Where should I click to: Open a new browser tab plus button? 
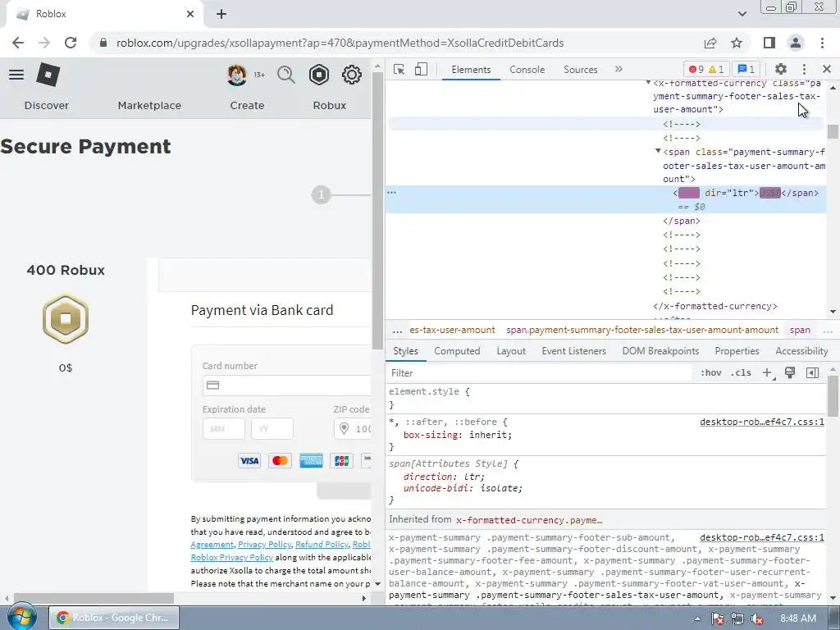click(x=221, y=15)
